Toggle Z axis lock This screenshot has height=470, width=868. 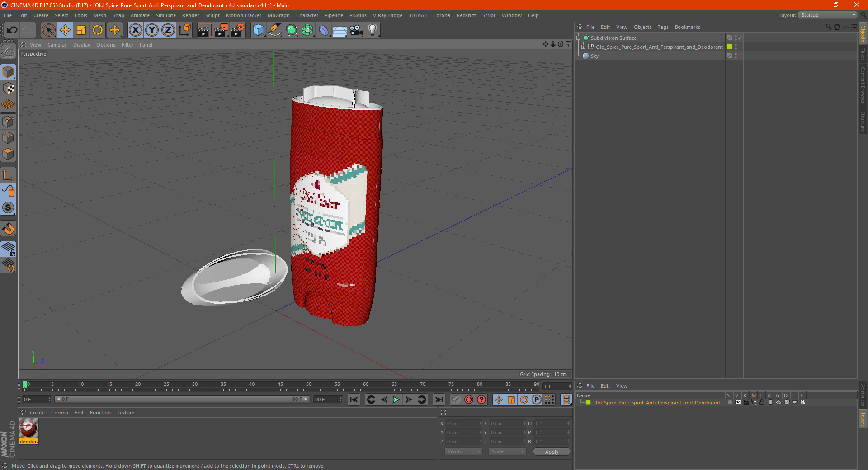pos(168,30)
